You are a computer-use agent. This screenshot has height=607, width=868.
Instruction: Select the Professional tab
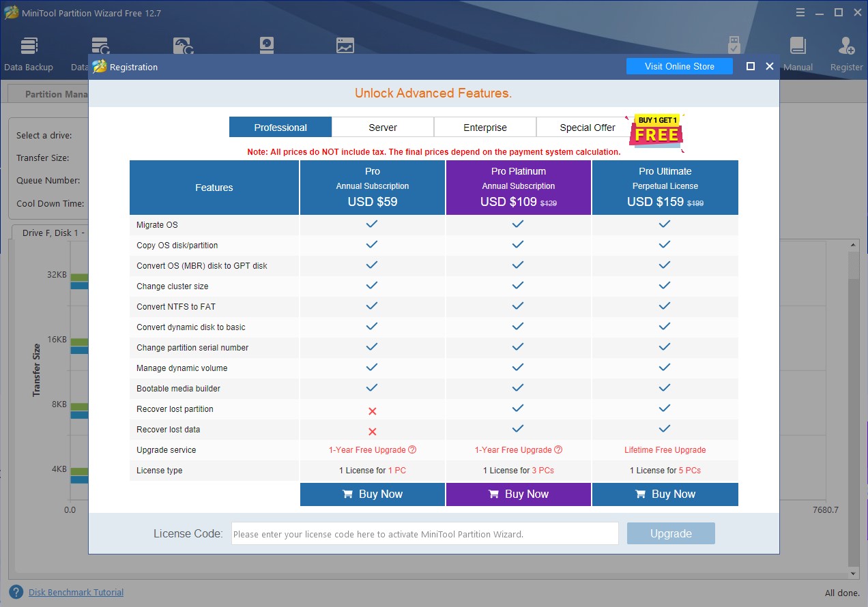[280, 127]
